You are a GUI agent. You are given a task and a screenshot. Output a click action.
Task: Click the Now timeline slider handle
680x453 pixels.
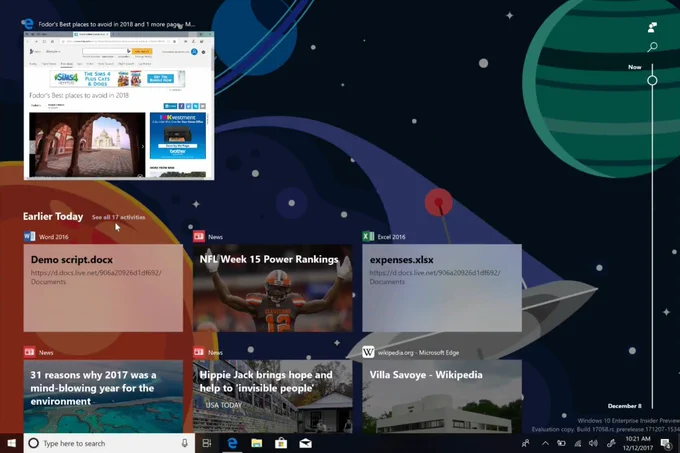tap(652, 81)
